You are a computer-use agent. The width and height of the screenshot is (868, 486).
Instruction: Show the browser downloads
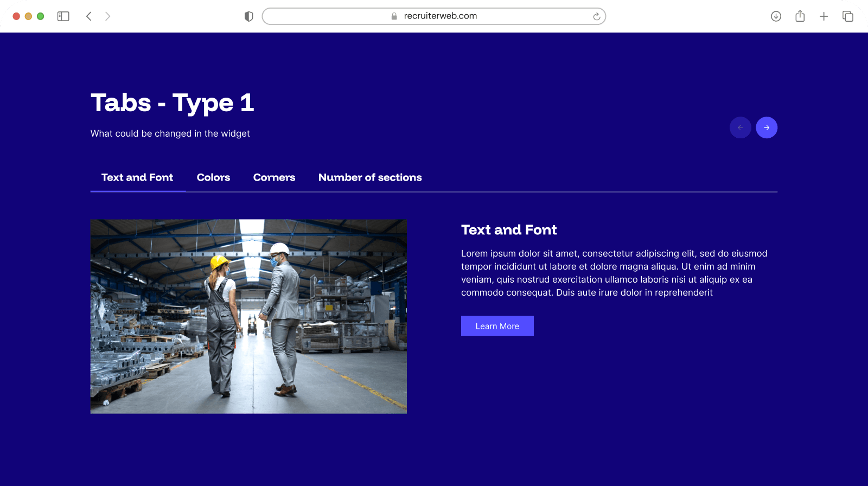(776, 16)
